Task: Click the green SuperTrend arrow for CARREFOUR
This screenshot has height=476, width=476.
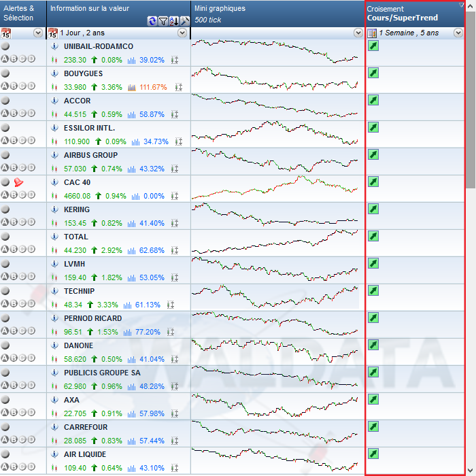Action: (373, 426)
